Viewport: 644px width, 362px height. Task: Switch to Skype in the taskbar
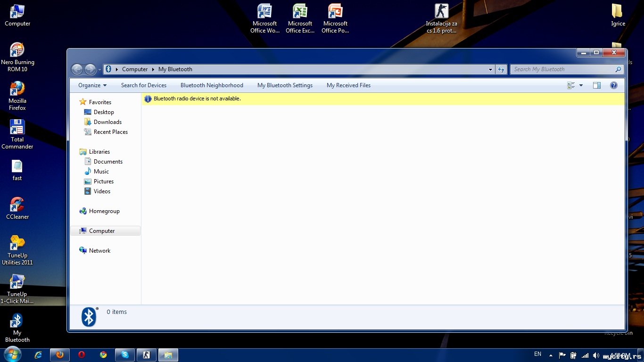tap(125, 355)
